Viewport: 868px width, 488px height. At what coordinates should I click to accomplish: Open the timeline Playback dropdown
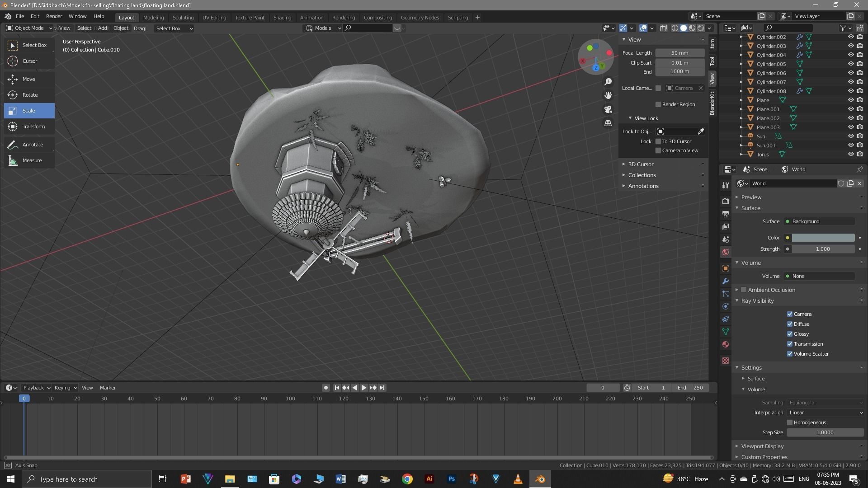click(36, 388)
